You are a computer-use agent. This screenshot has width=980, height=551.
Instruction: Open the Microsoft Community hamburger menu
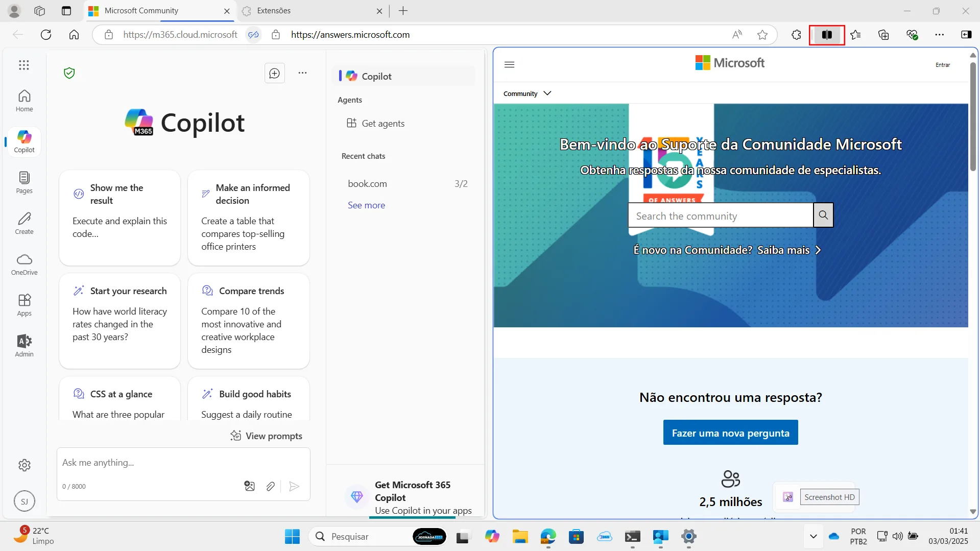[x=509, y=64]
